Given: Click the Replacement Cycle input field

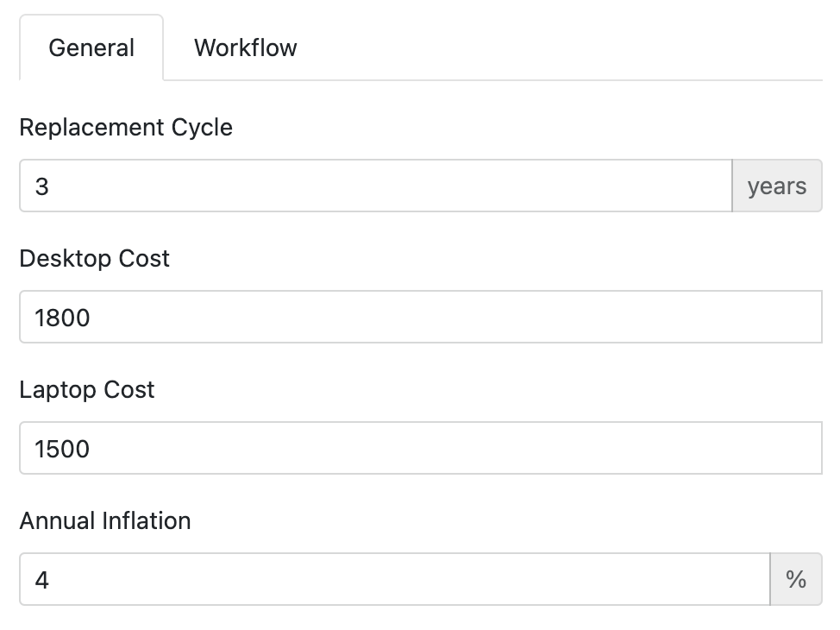Looking at the screenshot, I should [375, 186].
